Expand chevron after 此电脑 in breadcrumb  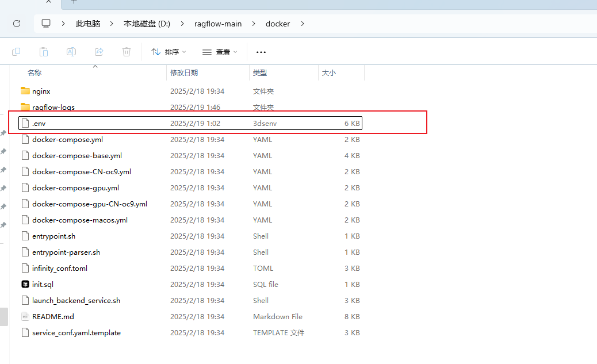(x=112, y=24)
